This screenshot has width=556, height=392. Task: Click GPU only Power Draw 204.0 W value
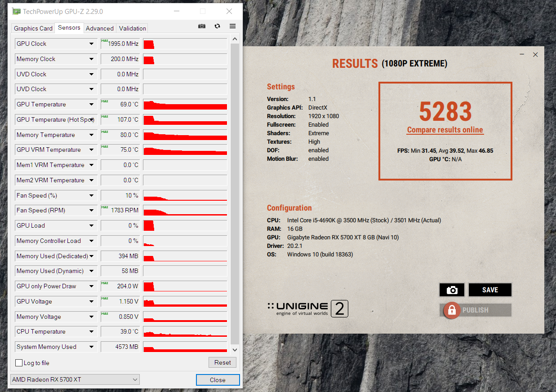click(x=120, y=286)
